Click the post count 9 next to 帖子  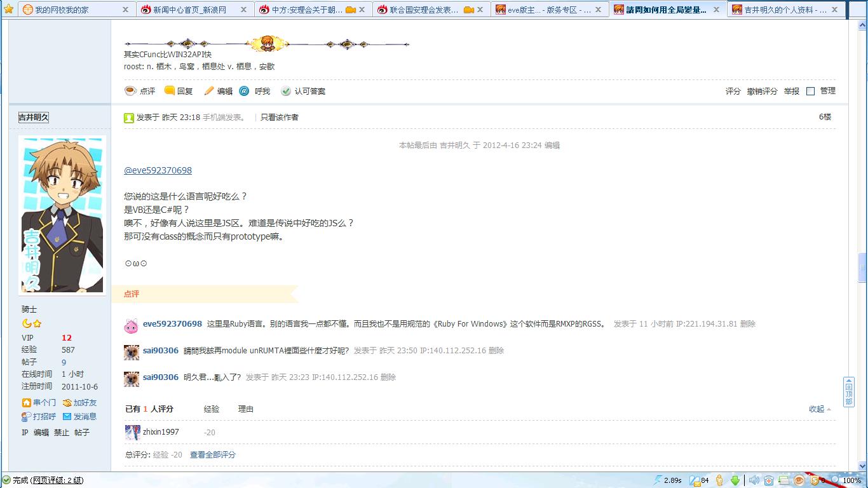64,362
